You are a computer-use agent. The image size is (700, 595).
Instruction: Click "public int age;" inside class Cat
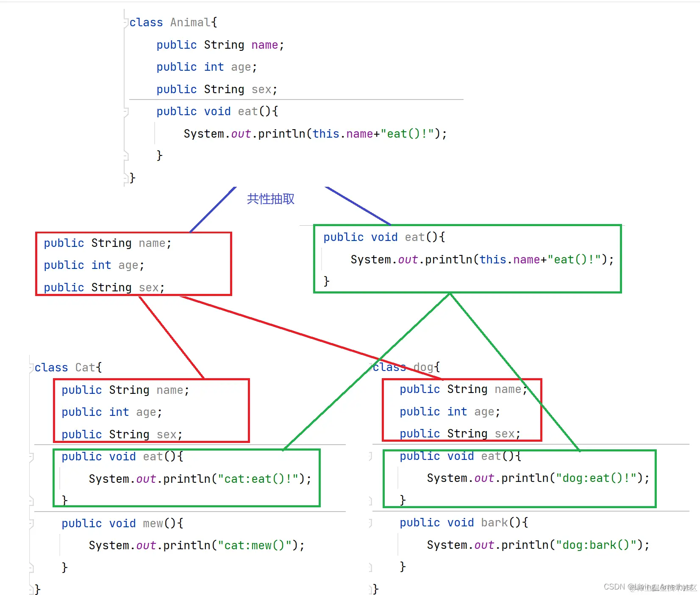(x=112, y=412)
